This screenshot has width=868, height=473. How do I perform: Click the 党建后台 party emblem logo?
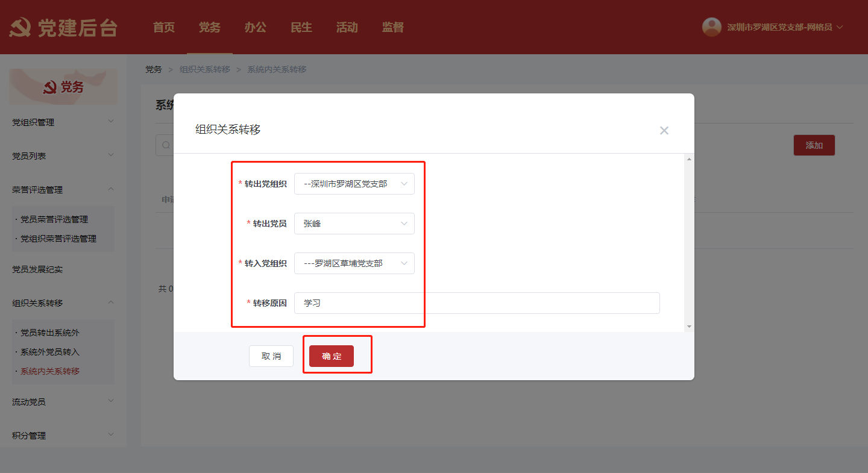20,28
